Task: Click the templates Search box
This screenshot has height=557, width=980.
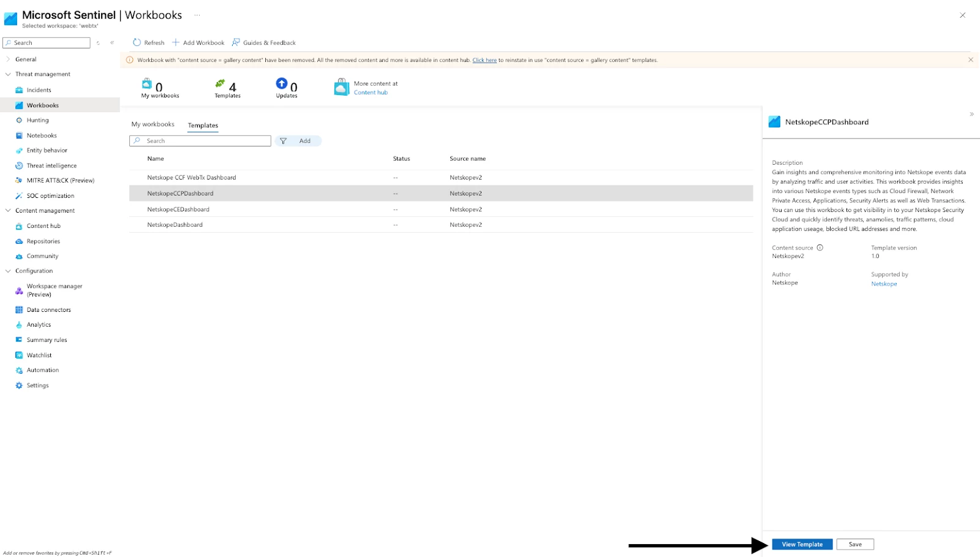Action: pos(200,141)
